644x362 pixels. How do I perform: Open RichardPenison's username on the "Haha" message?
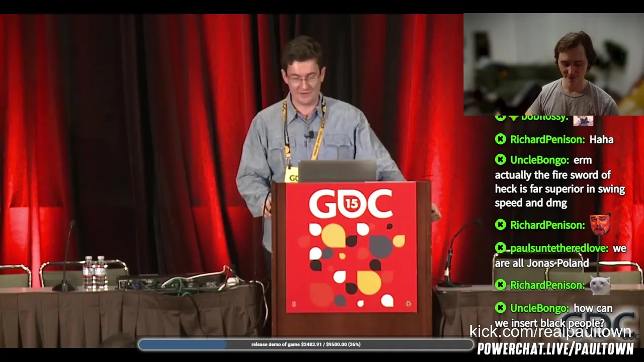(x=548, y=140)
